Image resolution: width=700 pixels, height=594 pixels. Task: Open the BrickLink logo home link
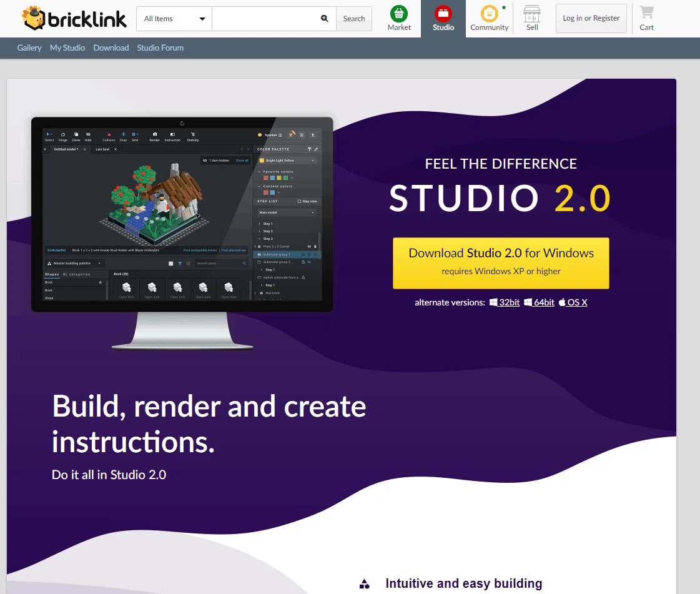click(x=74, y=18)
